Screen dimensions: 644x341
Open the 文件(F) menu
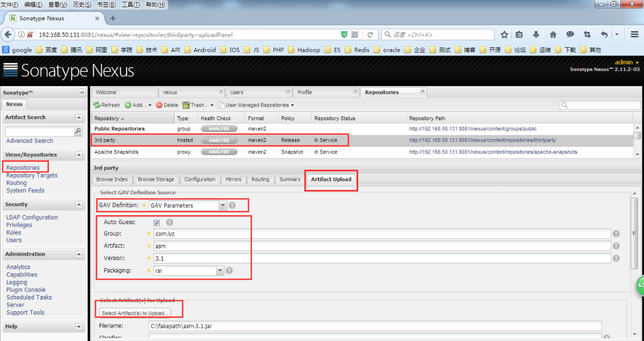pos(10,5)
